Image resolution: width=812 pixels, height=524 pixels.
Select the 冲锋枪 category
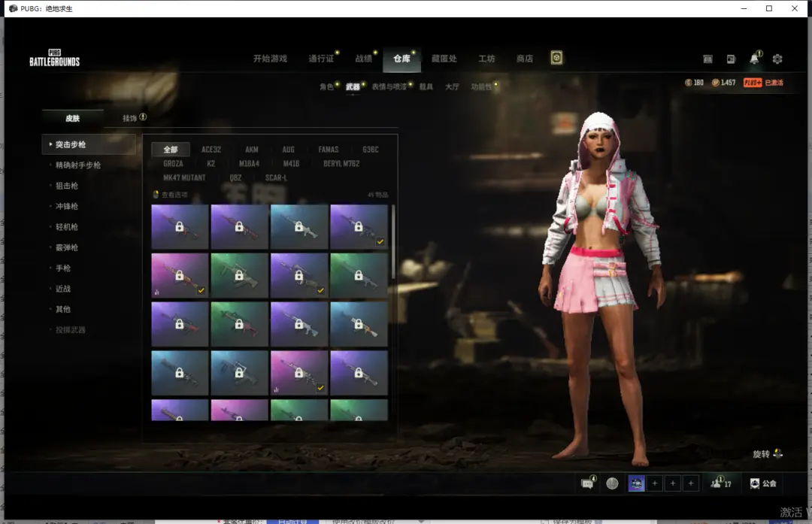[67, 206]
